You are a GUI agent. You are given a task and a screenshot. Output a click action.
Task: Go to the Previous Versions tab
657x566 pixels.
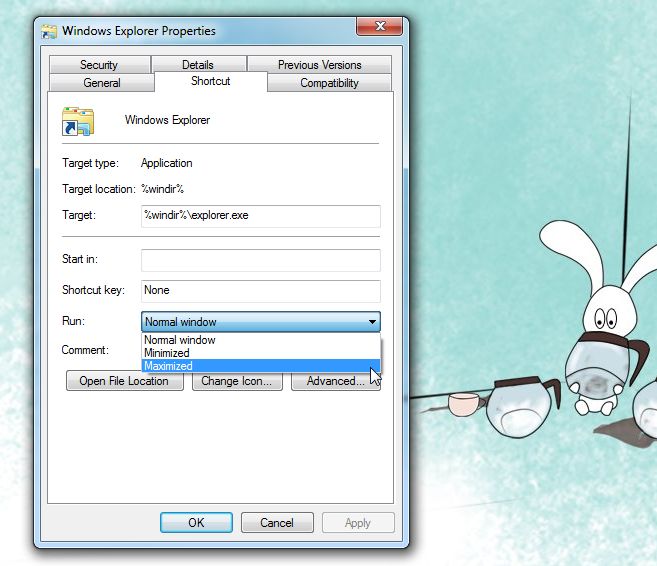319,65
